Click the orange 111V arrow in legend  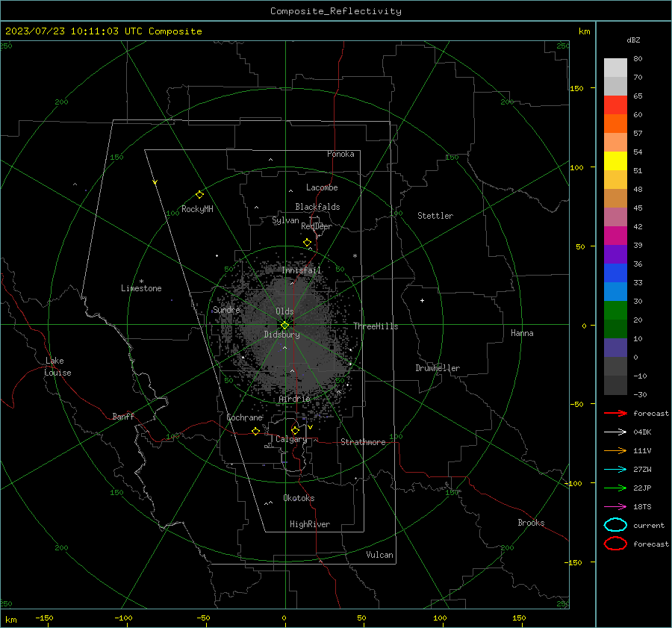[615, 450]
